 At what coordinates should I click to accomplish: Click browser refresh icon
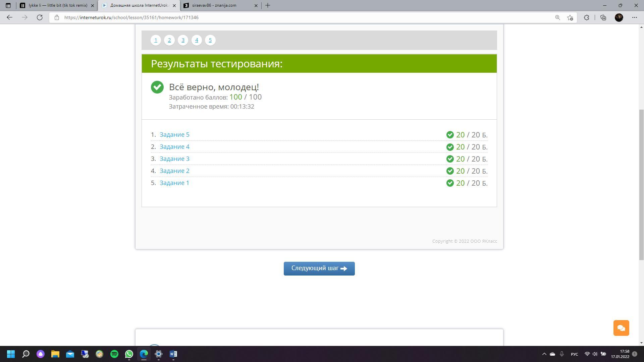(x=40, y=17)
